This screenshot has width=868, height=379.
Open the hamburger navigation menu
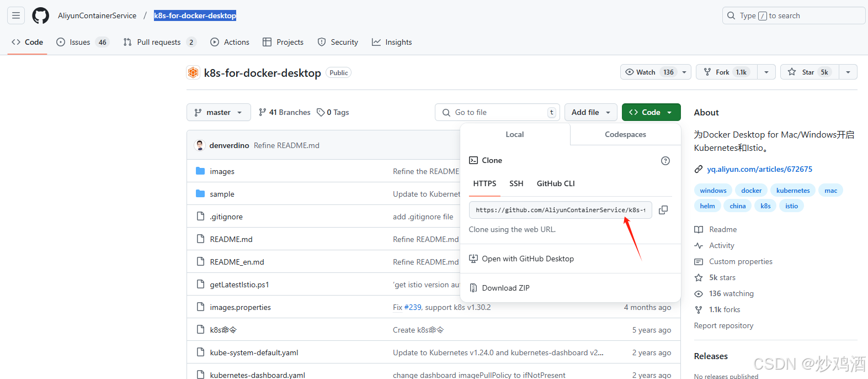[x=16, y=15]
